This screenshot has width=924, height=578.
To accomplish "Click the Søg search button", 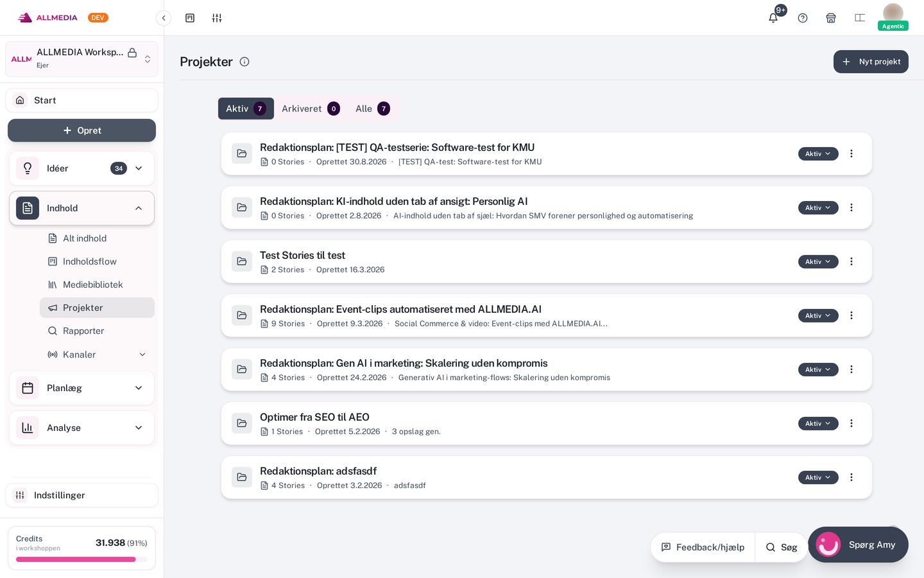I will coord(781,547).
